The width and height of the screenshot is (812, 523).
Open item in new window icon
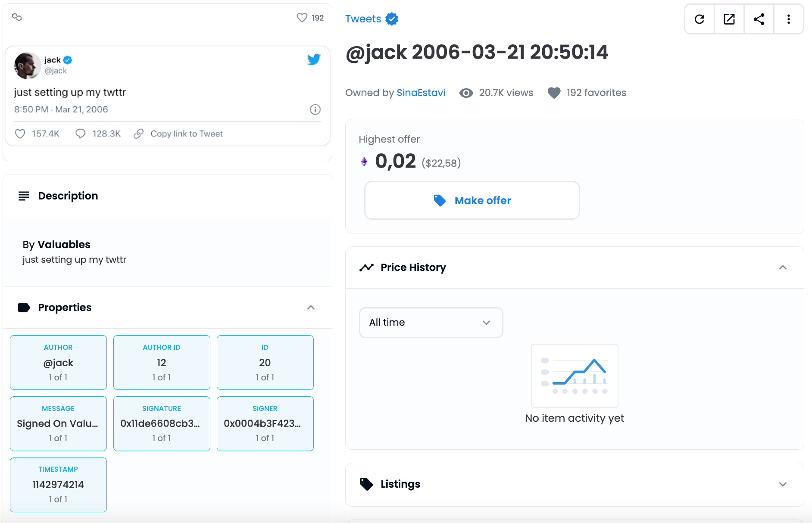pos(729,19)
